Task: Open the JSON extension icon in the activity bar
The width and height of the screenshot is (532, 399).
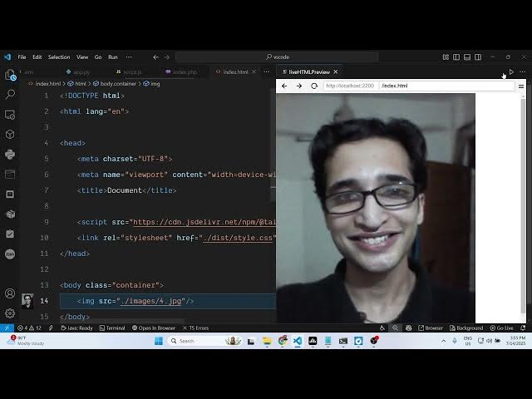Action: [x=10, y=254]
